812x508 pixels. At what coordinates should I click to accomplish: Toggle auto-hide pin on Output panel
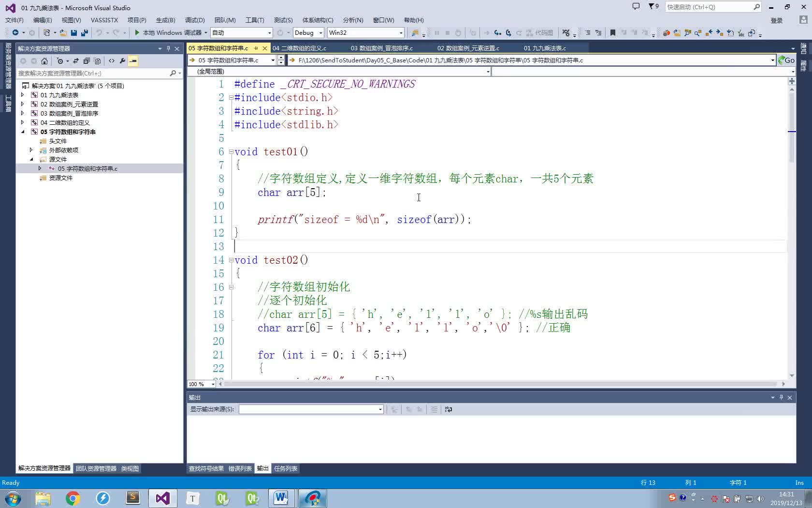pyautogui.click(x=781, y=397)
